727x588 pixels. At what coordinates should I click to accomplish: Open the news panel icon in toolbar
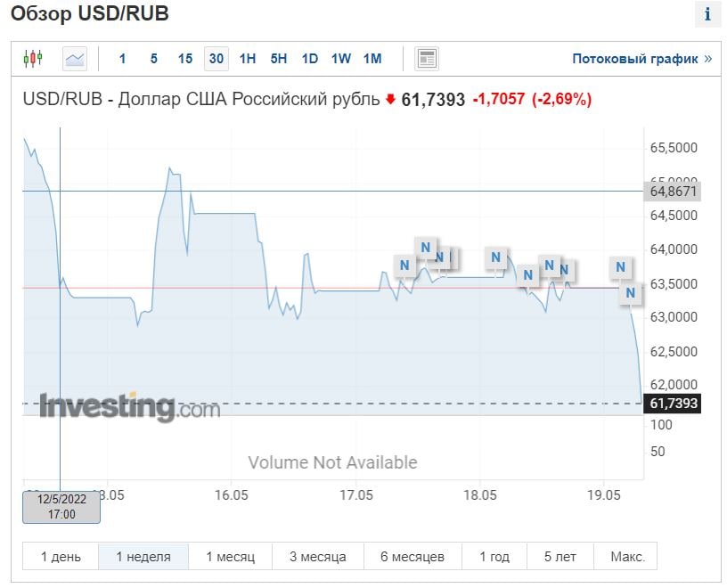coord(427,59)
